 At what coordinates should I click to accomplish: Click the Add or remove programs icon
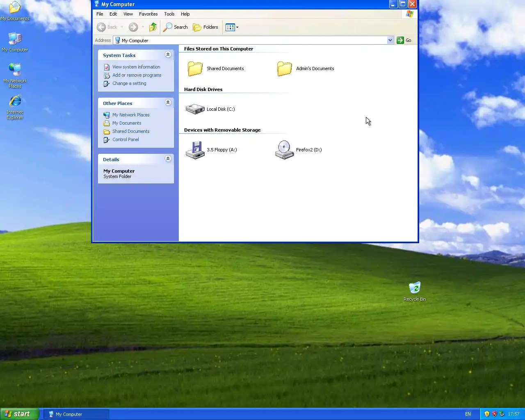pyautogui.click(x=107, y=75)
